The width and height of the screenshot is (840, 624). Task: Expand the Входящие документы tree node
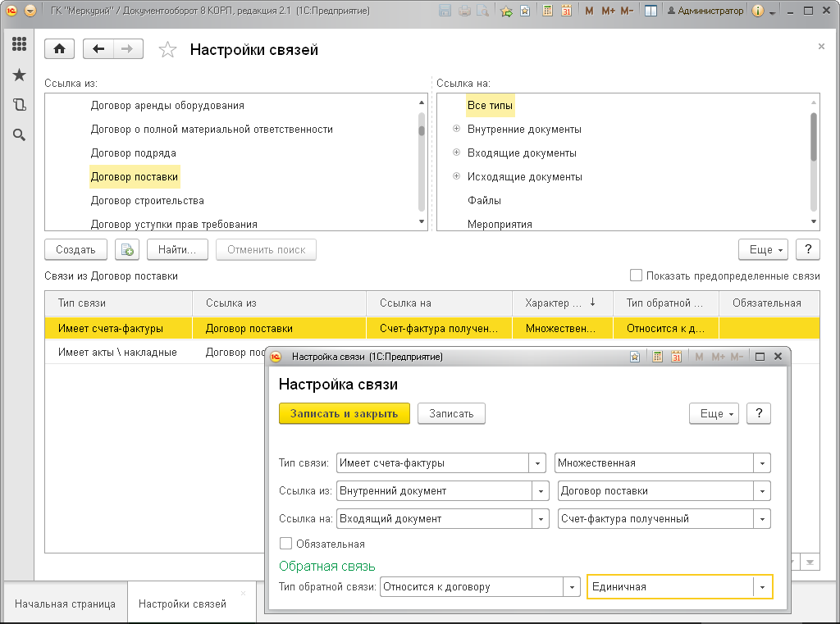coord(456,153)
